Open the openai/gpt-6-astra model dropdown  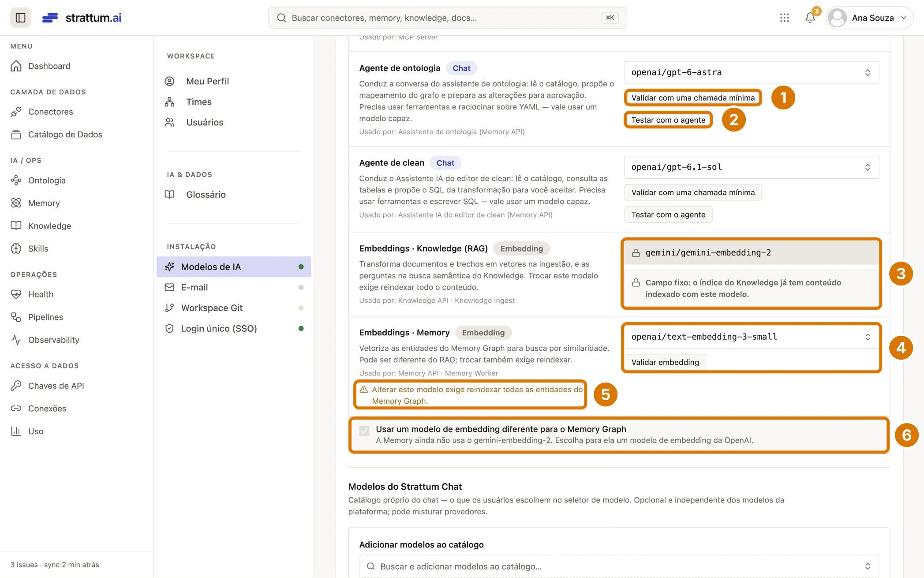pos(752,72)
